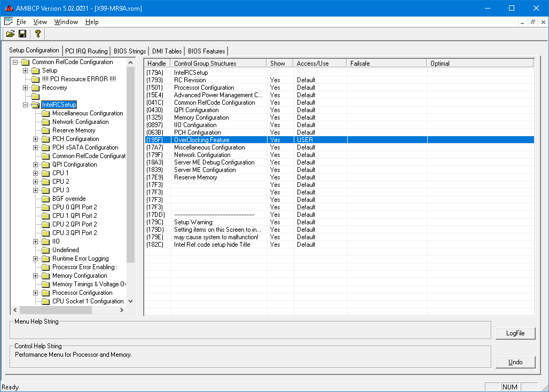Click the Optimal column header
Viewport: 549px width, 392px height.
[480, 64]
